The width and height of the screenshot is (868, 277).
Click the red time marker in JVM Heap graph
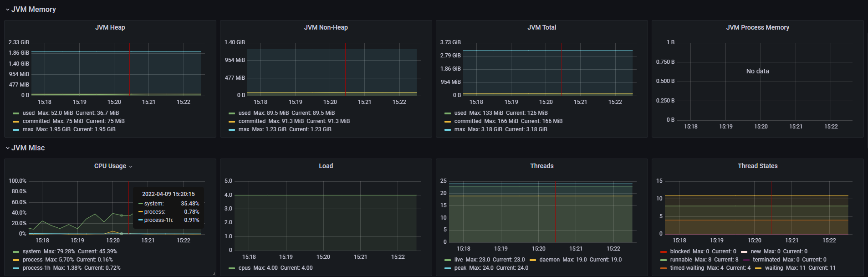coord(129,69)
